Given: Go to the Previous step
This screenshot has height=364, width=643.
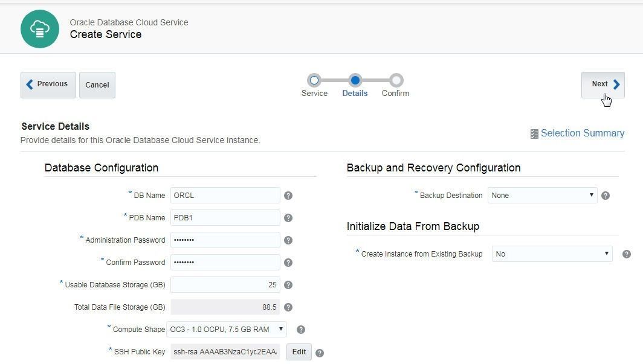Looking at the screenshot, I should [x=48, y=85].
